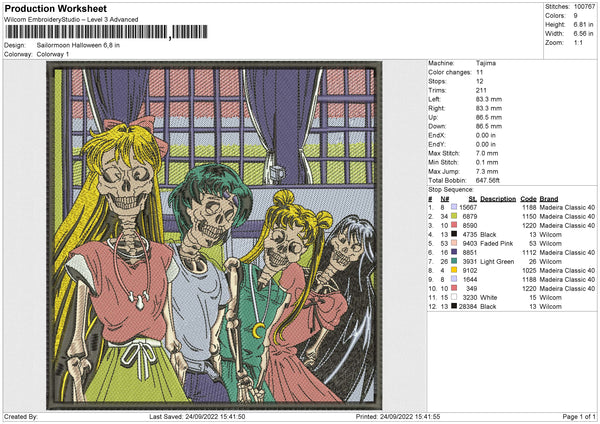Select the Faded Pink swatch of stop 5
Viewport: 600px width, 424px height.
click(454, 243)
